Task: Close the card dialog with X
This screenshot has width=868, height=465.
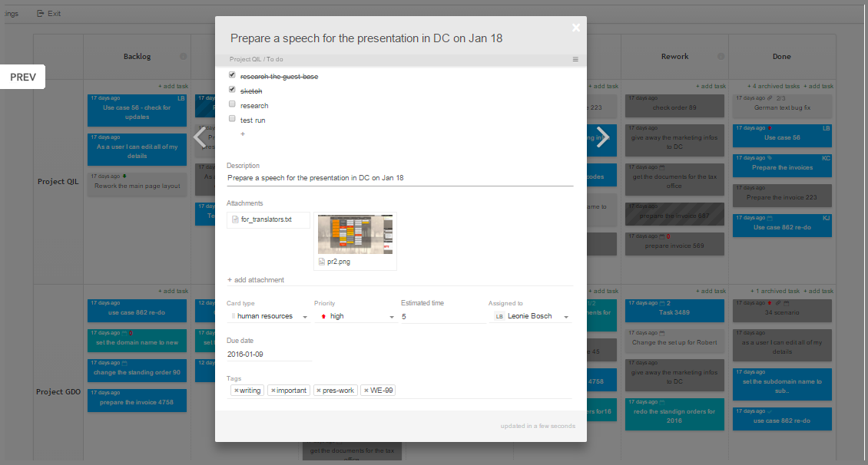Action: pyautogui.click(x=576, y=28)
